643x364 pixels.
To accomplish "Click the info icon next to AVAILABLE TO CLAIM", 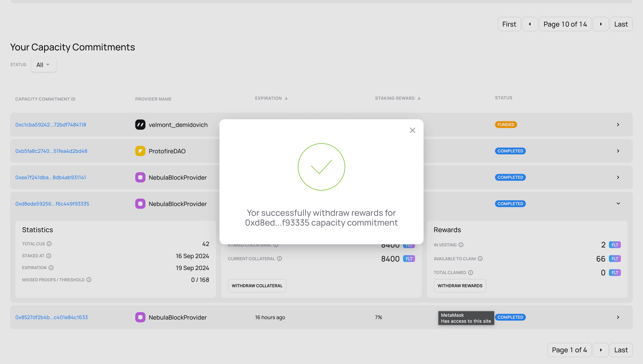I will (480, 259).
